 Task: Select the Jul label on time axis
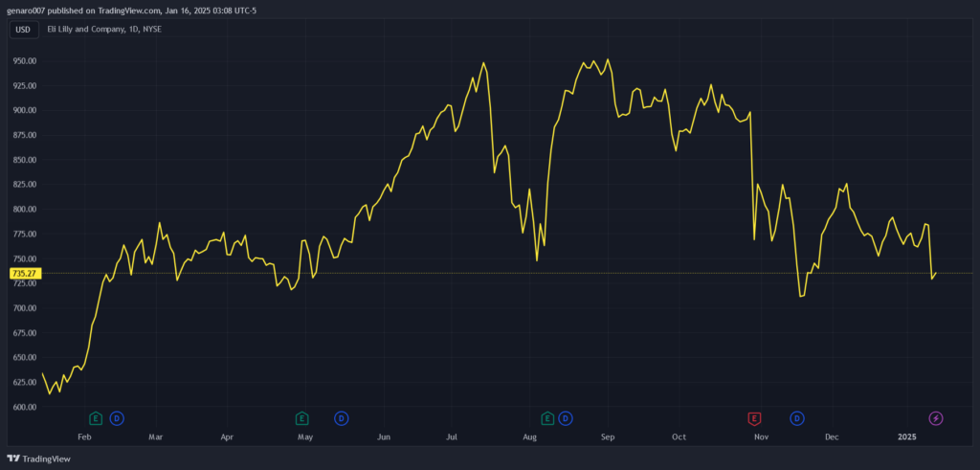(452, 436)
